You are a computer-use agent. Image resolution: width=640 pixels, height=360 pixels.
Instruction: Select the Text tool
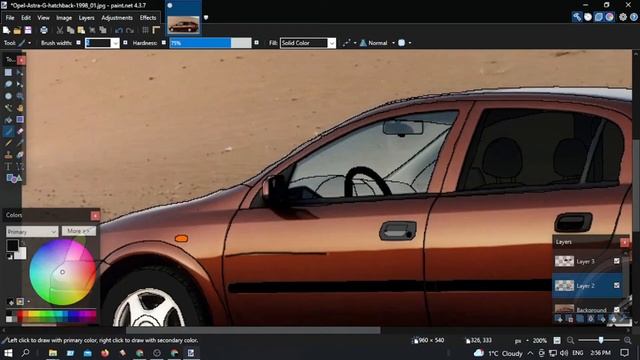point(8,167)
